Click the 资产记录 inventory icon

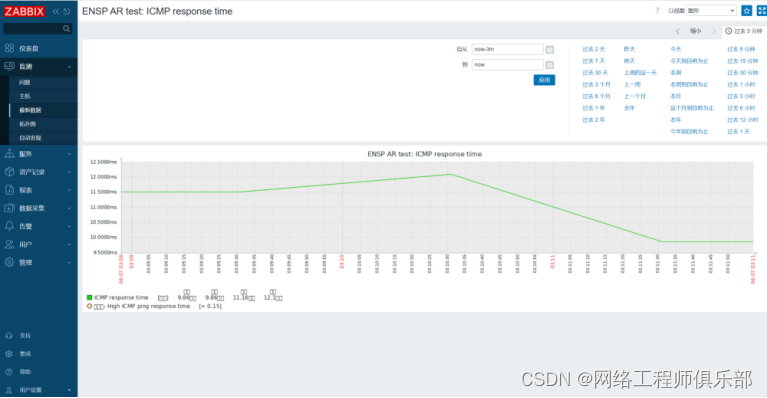coord(9,172)
